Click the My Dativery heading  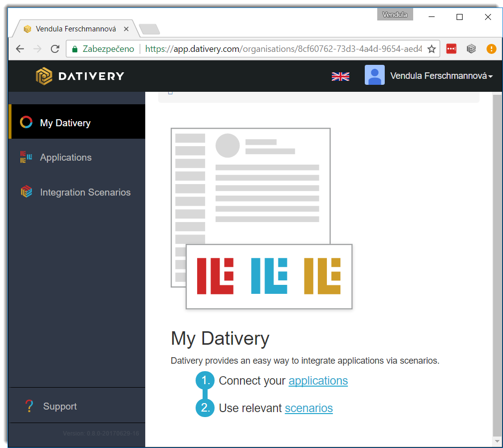pos(220,338)
